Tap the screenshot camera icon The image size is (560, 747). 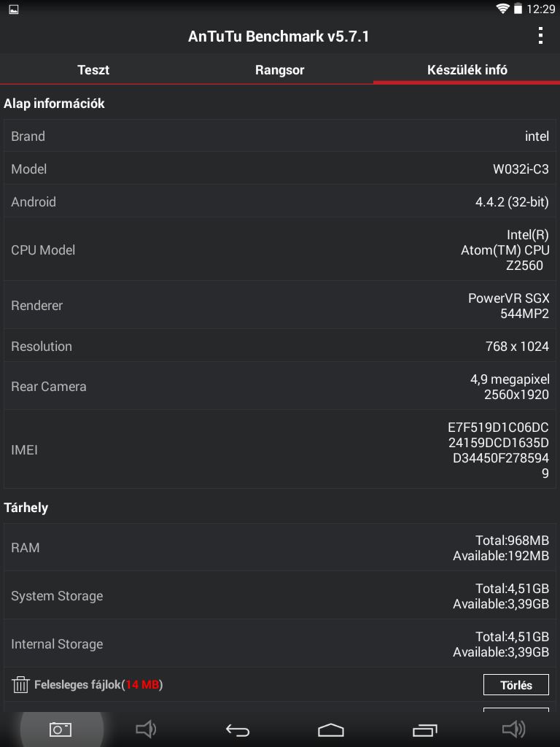(x=61, y=729)
